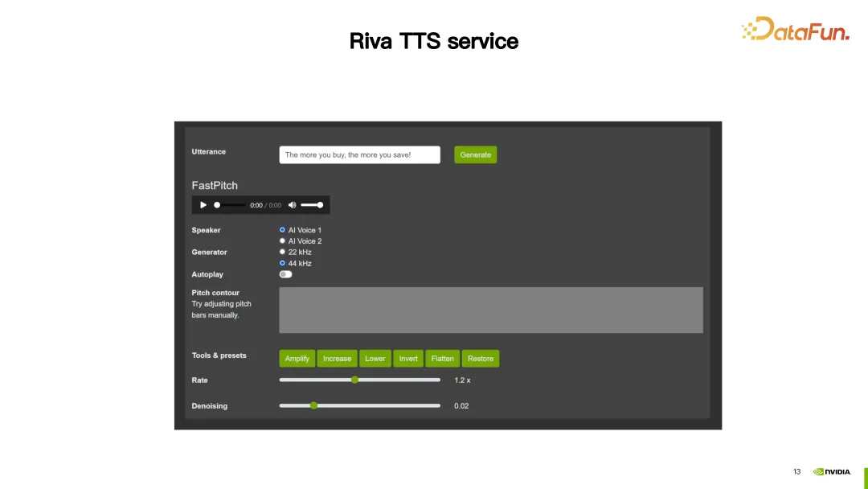Select the AI Voice 2 speaker
The image size is (868, 489).
tap(280, 240)
